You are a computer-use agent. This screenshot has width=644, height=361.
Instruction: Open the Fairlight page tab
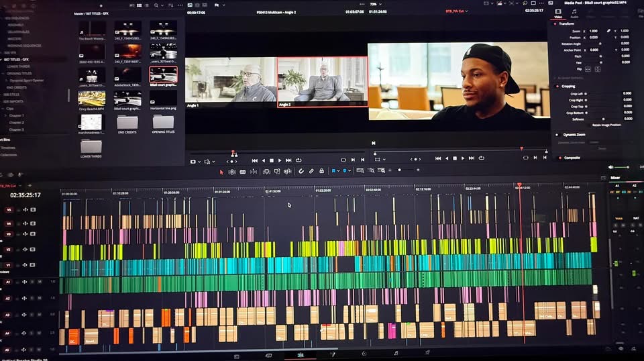(x=396, y=353)
